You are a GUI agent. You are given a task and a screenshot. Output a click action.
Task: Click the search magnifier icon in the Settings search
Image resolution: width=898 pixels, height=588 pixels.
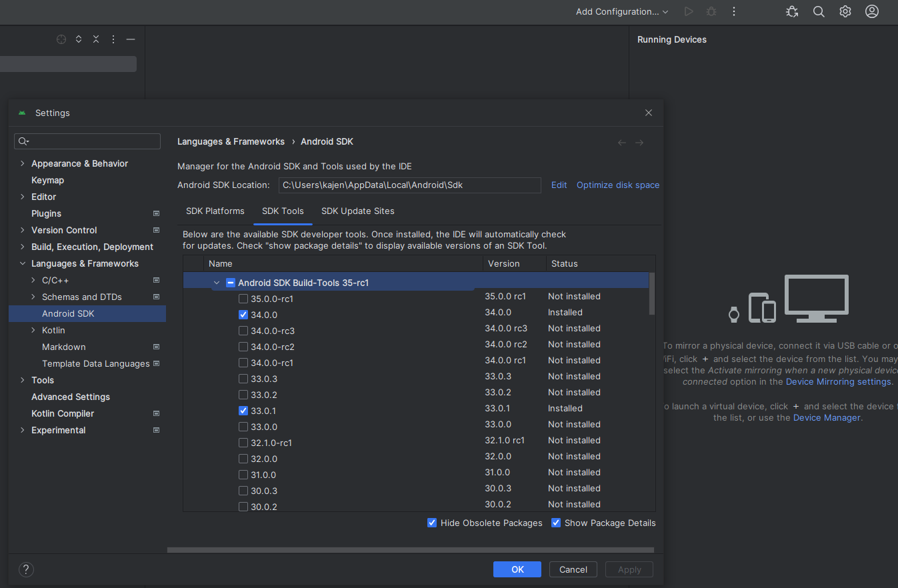23,141
